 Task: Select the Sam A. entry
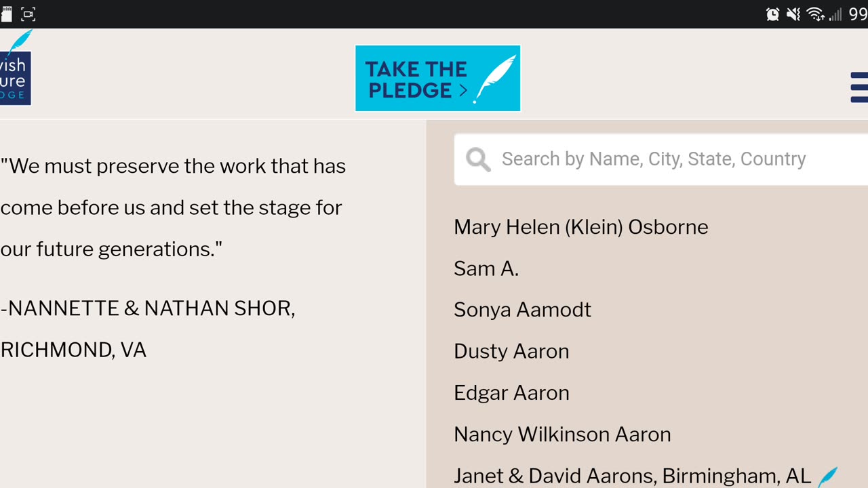pos(486,268)
